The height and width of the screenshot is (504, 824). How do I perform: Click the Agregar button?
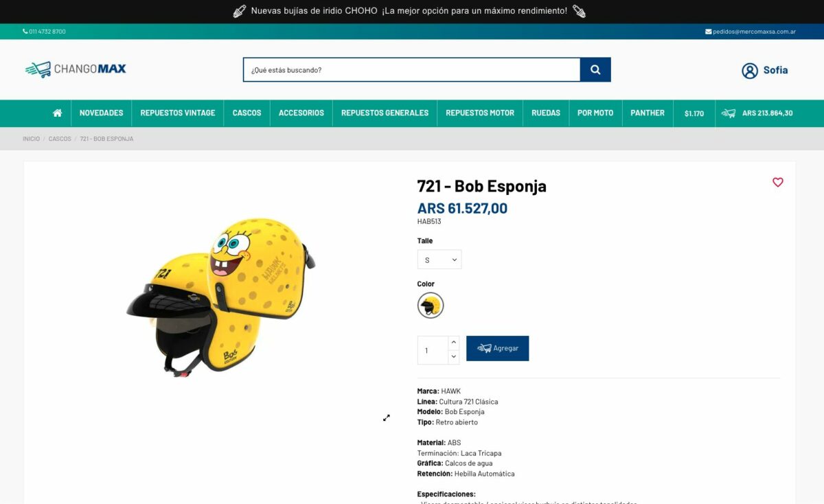497,348
